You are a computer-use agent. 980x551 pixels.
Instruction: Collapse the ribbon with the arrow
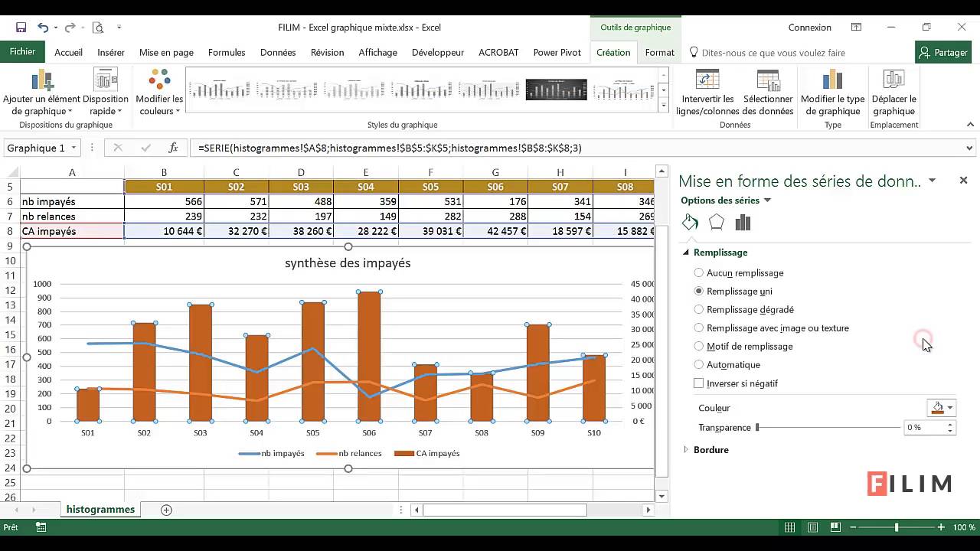click(x=971, y=125)
